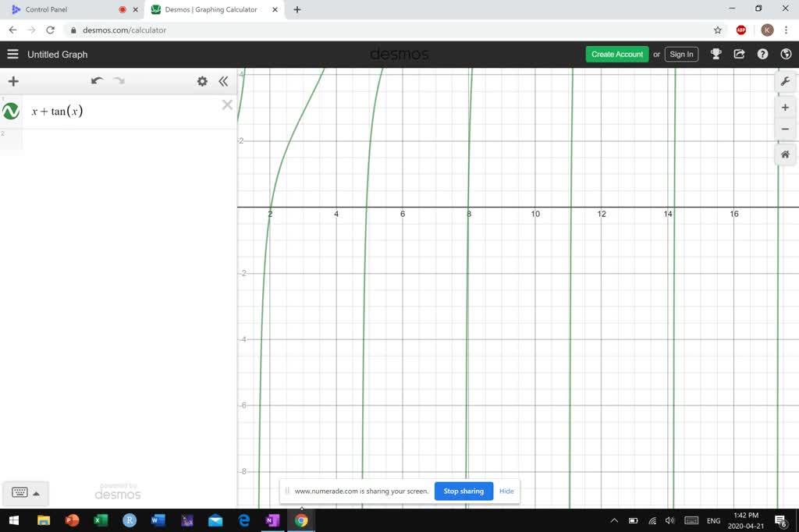Reset the view with the home icon
799x532 pixels.
click(x=785, y=154)
